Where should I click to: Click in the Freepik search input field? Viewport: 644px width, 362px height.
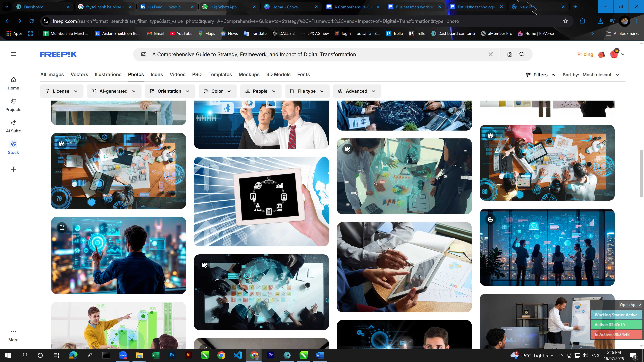coord(317,54)
